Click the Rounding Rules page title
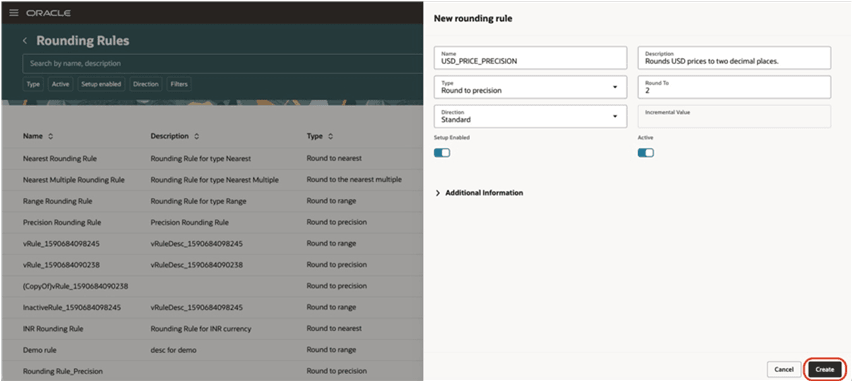 [83, 41]
